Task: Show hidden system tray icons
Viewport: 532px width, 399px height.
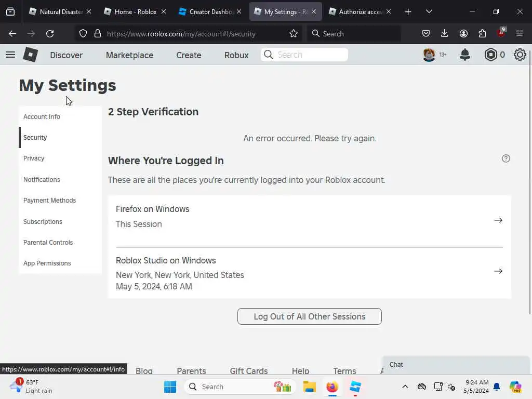Action: click(405, 387)
